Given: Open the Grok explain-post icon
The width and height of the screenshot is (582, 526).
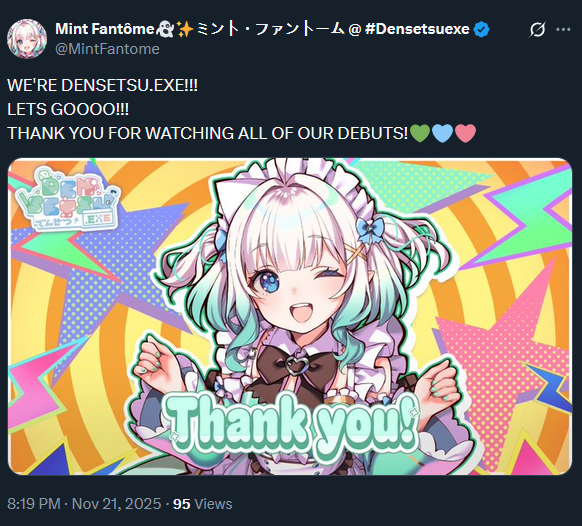Looking at the screenshot, I should tap(537, 29).
